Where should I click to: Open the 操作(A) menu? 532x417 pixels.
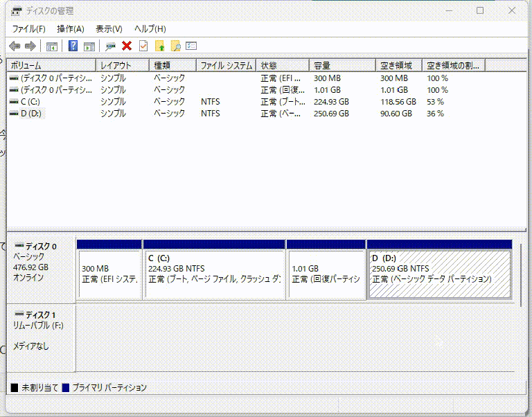click(70, 29)
